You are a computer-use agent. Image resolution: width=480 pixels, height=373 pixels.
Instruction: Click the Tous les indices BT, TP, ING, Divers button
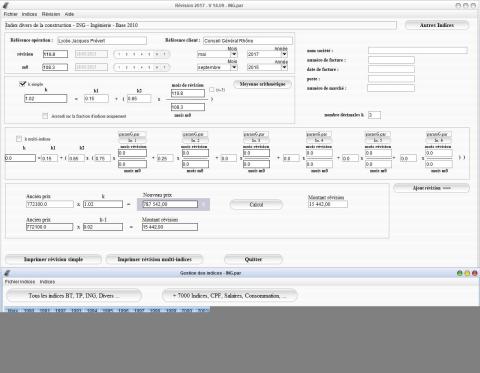tap(74, 296)
